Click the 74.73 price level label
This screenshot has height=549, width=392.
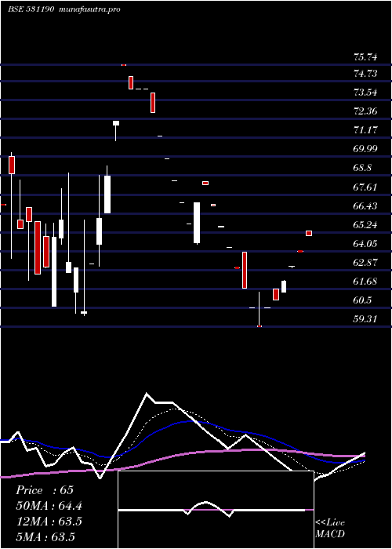pos(365,74)
